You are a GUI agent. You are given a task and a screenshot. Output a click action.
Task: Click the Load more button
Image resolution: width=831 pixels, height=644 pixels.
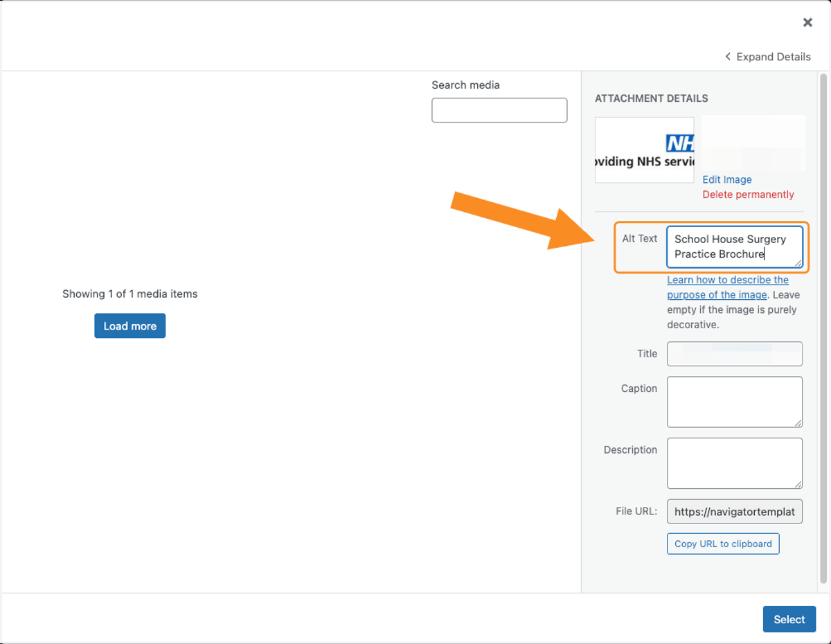[130, 326]
